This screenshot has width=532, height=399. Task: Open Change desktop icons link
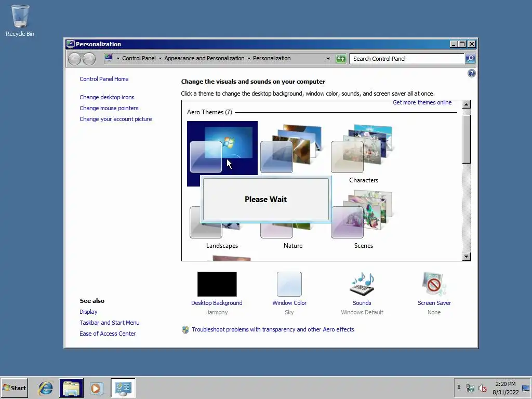pos(107,97)
